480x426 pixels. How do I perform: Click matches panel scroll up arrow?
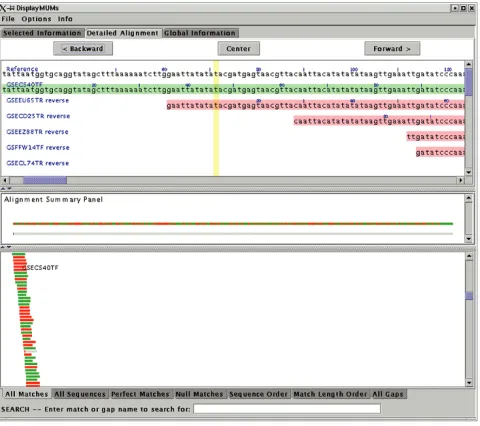pos(469,256)
